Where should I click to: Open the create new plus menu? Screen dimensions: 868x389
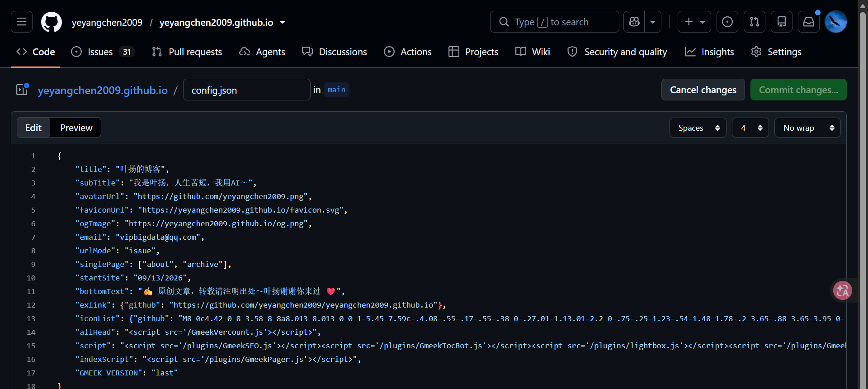[694, 22]
